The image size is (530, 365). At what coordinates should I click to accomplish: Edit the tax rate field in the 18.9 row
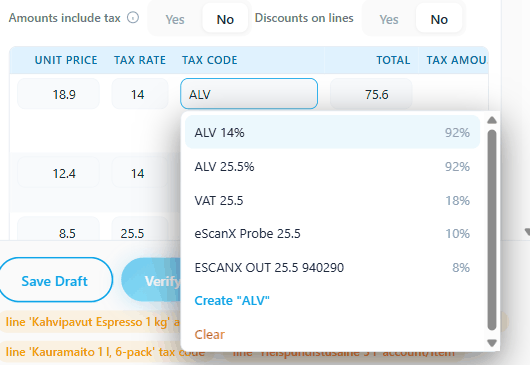pos(140,94)
